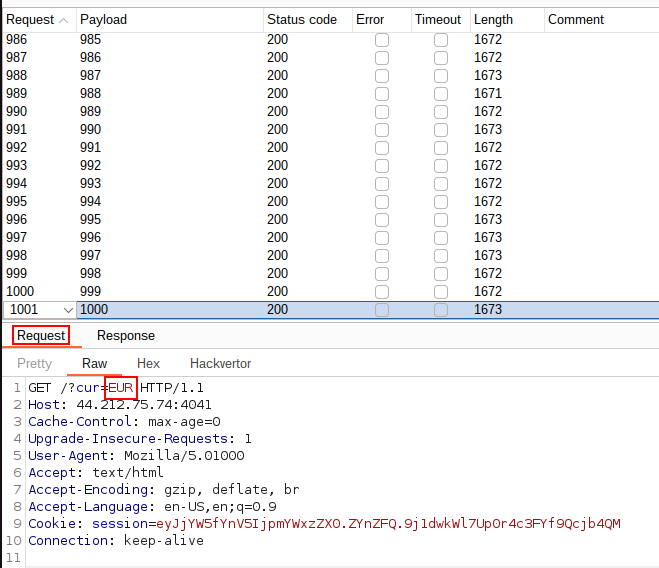Image resolution: width=659 pixels, height=568 pixels.
Task: Toggle Timeout checkbox in request 991 row
Action: 440,130
